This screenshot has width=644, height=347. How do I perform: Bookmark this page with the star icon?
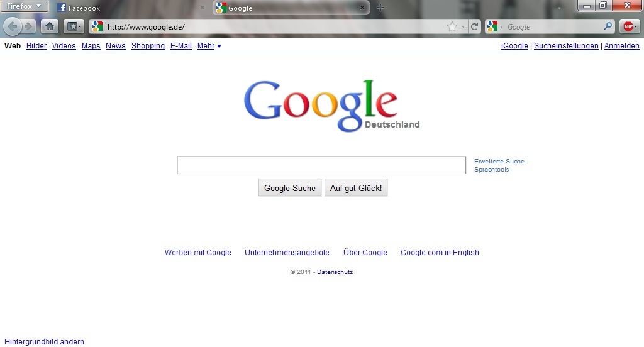(x=452, y=26)
